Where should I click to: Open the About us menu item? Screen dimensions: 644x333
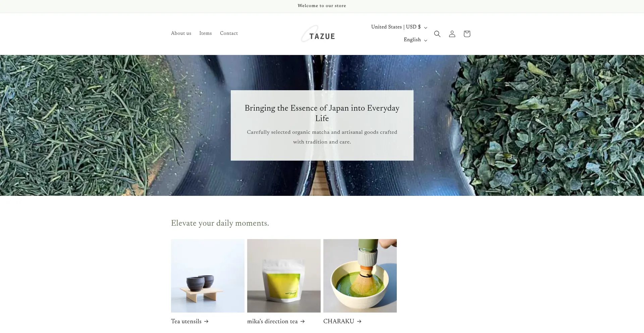(x=181, y=33)
